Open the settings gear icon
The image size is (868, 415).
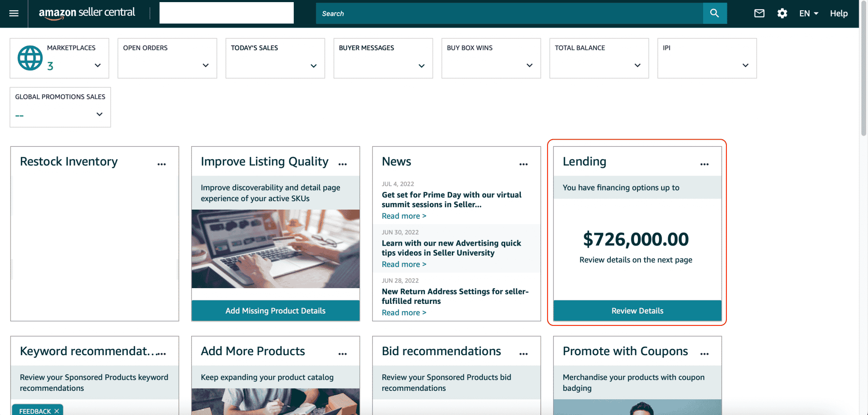tap(782, 13)
